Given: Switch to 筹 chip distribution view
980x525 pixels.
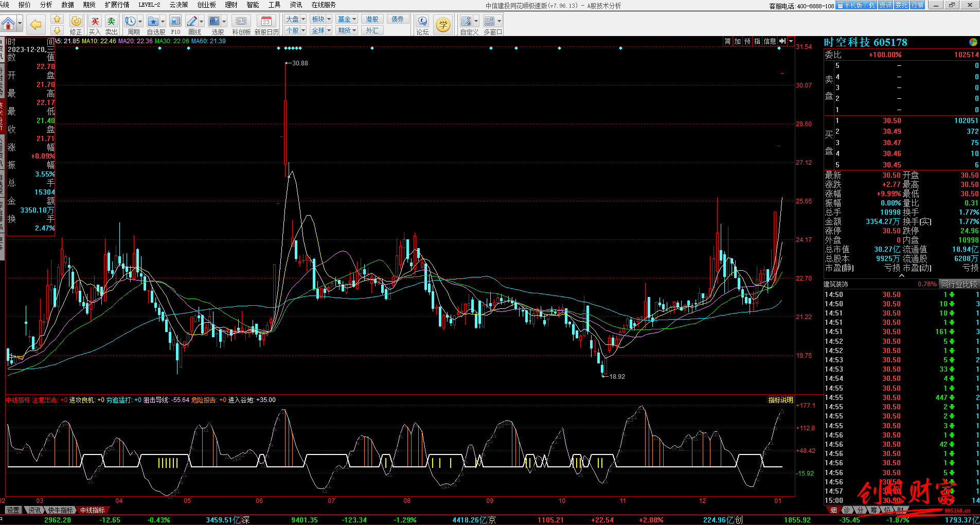Looking at the screenshot, I should tap(874, 510).
